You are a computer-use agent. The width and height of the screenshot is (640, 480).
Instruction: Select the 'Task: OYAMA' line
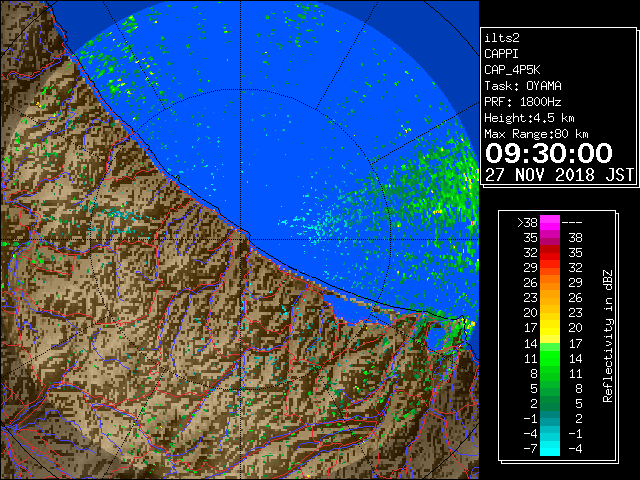coord(523,86)
